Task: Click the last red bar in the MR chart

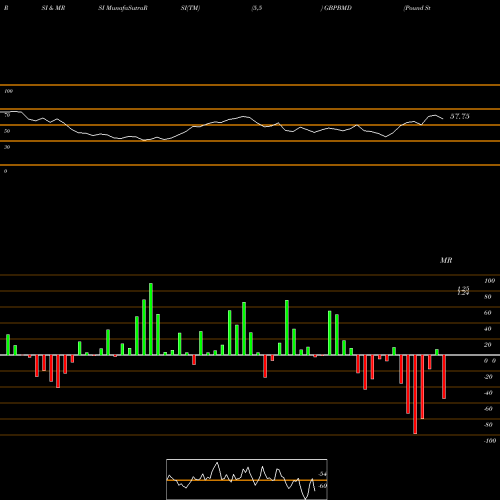Action: click(x=444, y=377)
